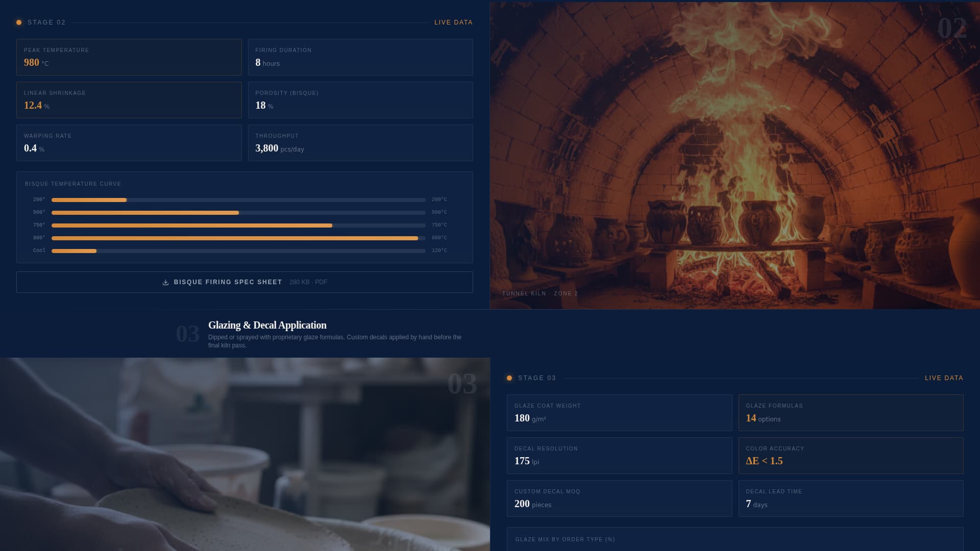Viewport: 980px width, 551px height.
Task: Expand the Bisque Temperature Curve panel
Action: 245,217
